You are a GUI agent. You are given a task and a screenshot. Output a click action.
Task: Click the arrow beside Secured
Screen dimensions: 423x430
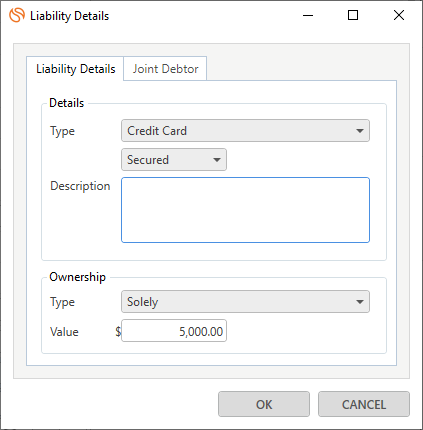click(x=217, y=160)
